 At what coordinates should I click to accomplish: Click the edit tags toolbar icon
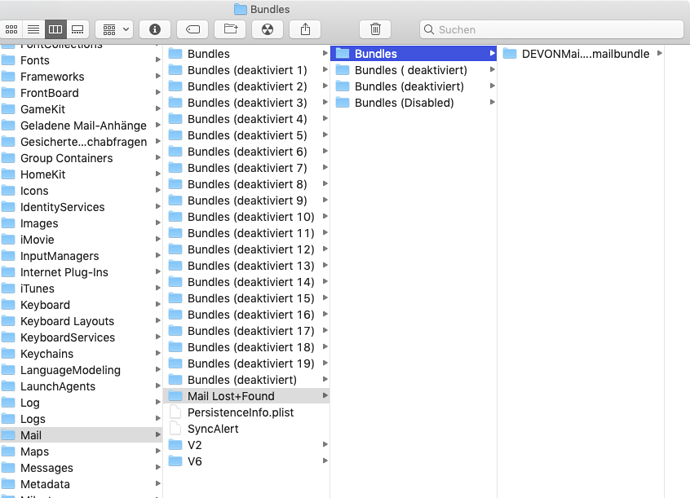[194, 30]
